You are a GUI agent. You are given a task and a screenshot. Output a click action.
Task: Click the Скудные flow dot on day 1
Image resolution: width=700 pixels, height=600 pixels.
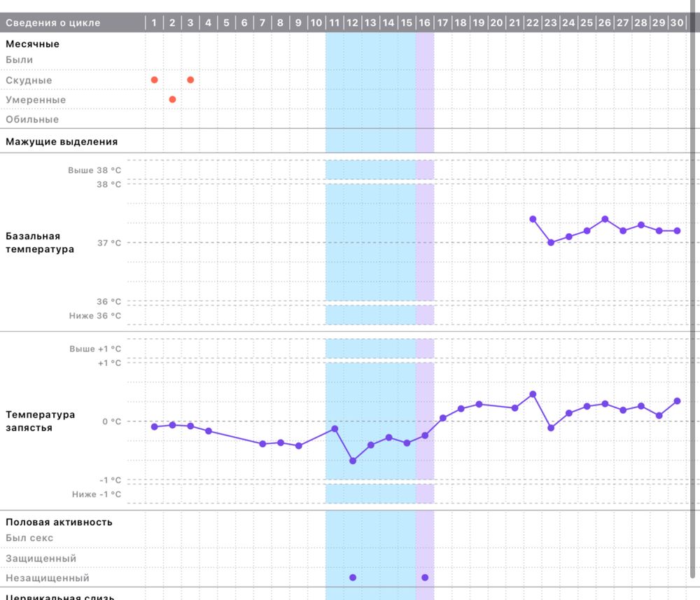(x=155, y=80)
